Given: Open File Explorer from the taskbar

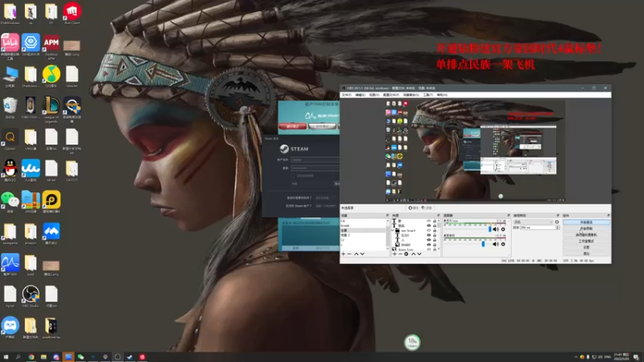Looking at the screenshot, I should tap(43, 357).
